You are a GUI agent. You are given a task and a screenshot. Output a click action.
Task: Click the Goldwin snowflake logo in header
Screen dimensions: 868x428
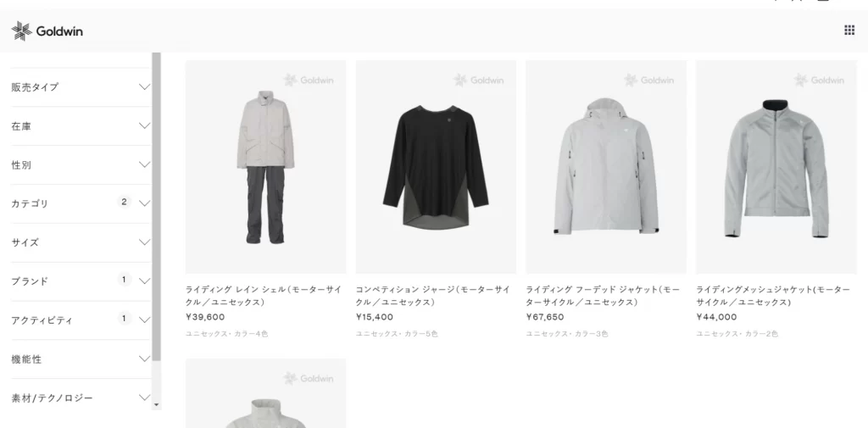click(47, 31)
